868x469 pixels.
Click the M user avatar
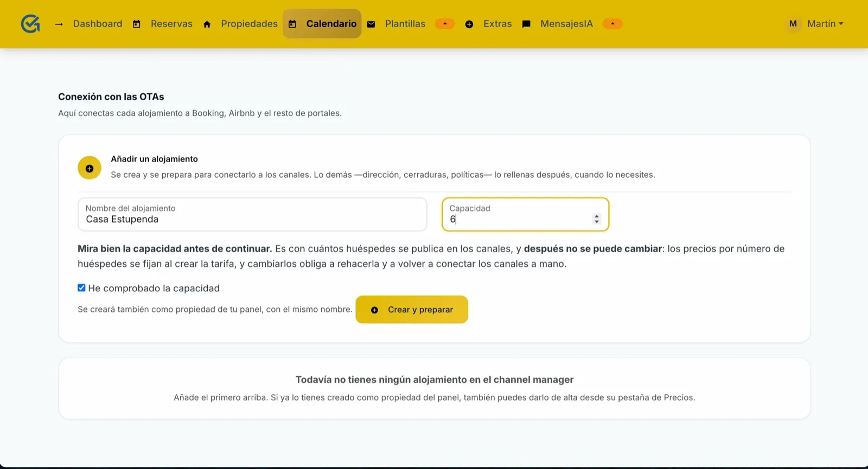(793, 24)
